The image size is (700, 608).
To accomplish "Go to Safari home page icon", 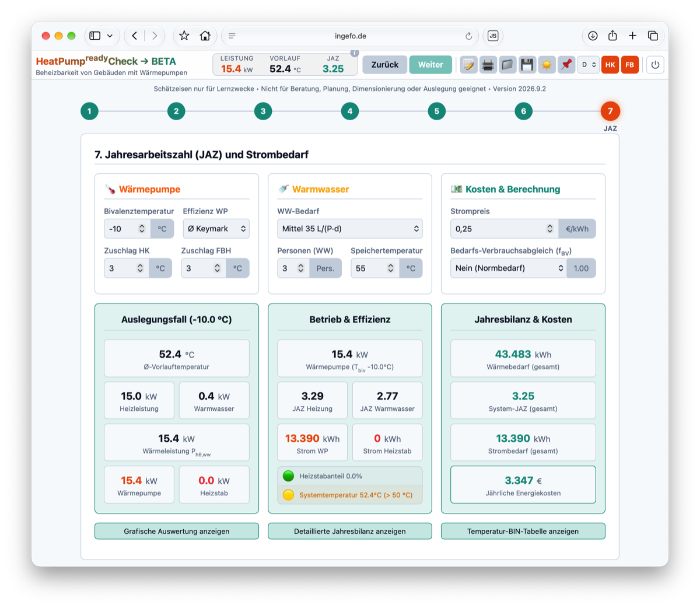I will click(x=205, y=36).
